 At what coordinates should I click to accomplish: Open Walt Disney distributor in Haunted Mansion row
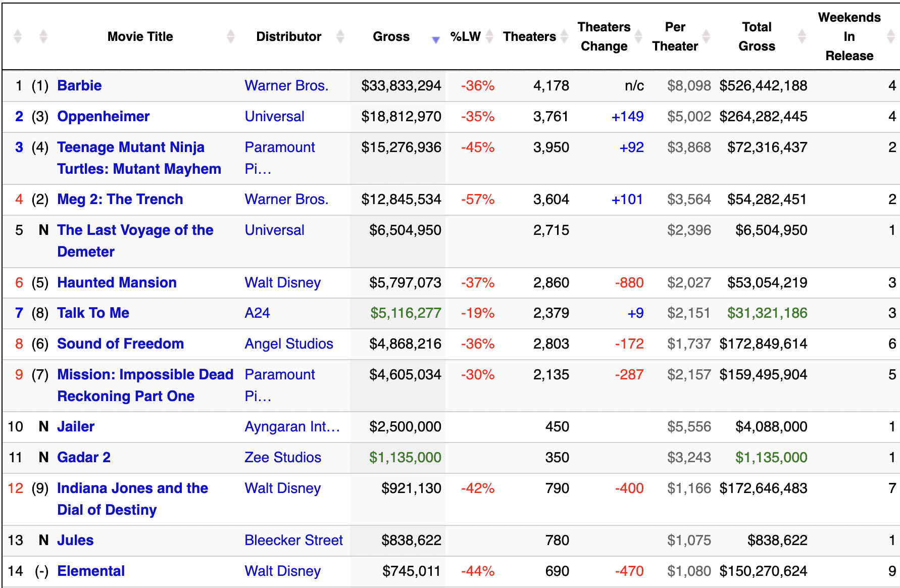click(x=282, y=282)
